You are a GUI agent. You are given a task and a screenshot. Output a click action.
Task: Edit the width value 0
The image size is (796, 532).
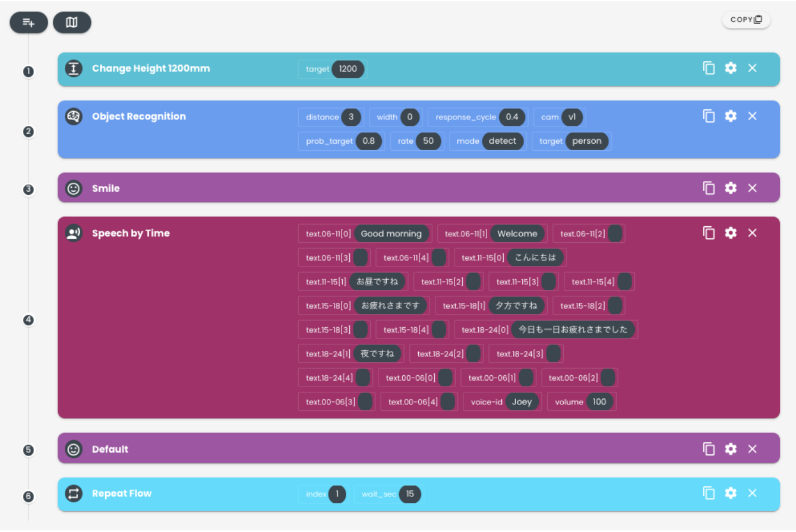pyautogui.click(x=410, y=117)
